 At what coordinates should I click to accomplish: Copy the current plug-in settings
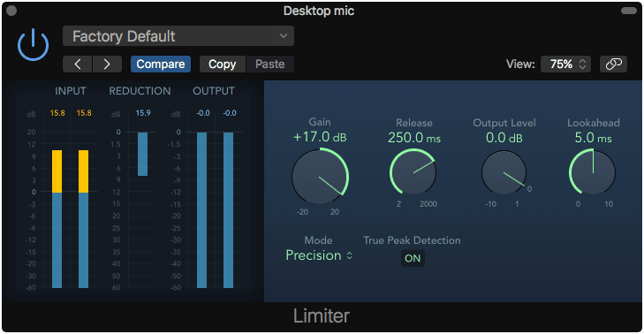pos(223,65)
